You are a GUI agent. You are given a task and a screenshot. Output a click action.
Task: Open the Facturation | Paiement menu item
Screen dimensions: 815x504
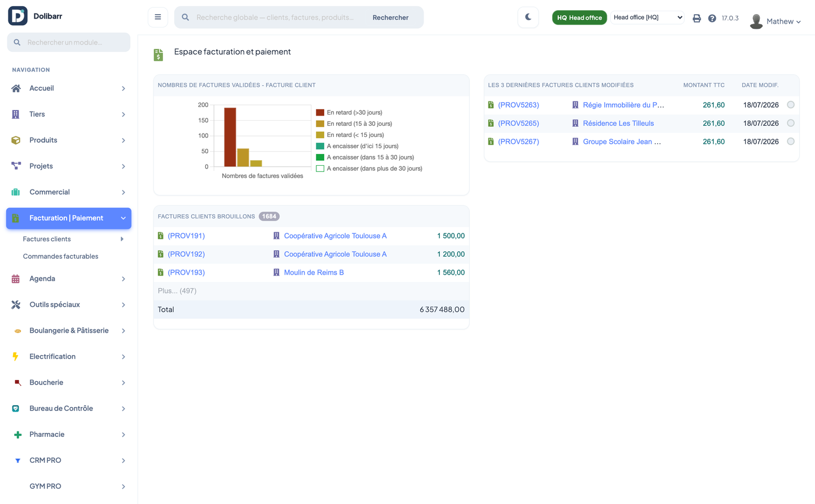tap(69, 218)
